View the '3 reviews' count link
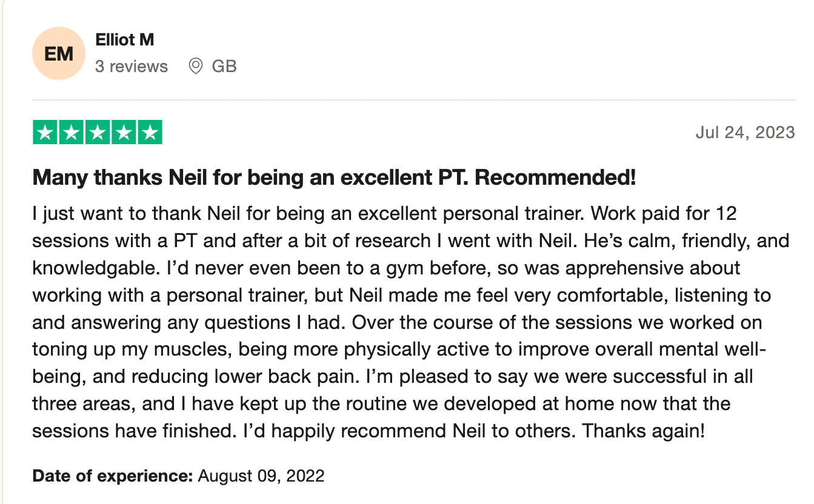 [x=132, y=66]
